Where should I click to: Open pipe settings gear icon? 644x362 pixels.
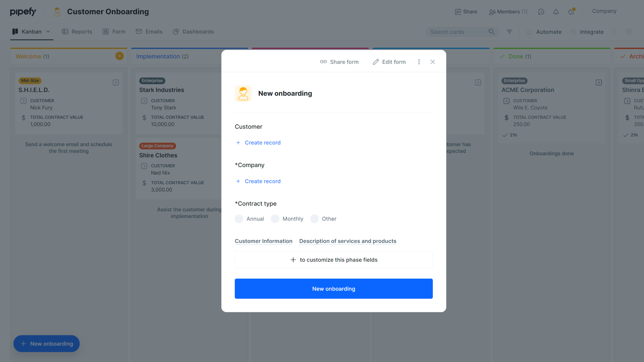coord(628,32)
